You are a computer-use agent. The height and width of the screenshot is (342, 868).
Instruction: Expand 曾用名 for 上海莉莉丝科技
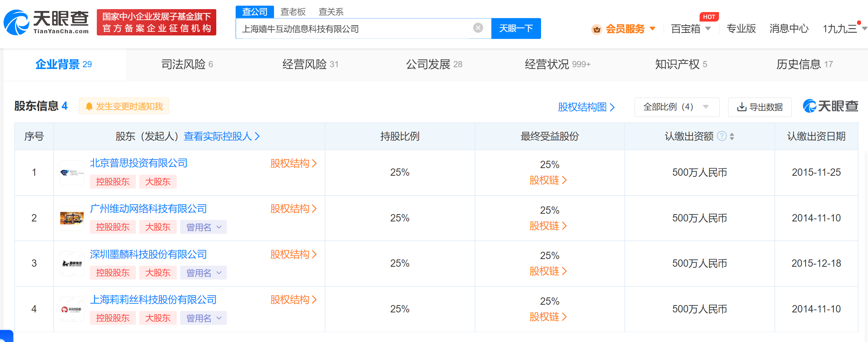[203, 318]
